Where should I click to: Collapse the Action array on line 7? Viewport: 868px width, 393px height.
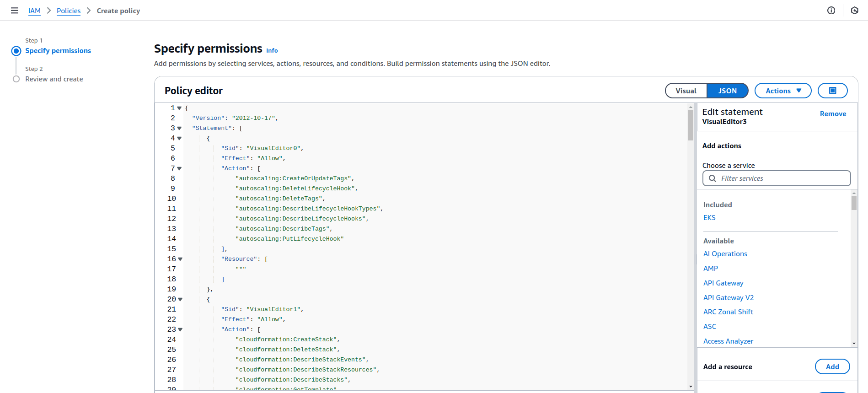click(x=179, y=169)
